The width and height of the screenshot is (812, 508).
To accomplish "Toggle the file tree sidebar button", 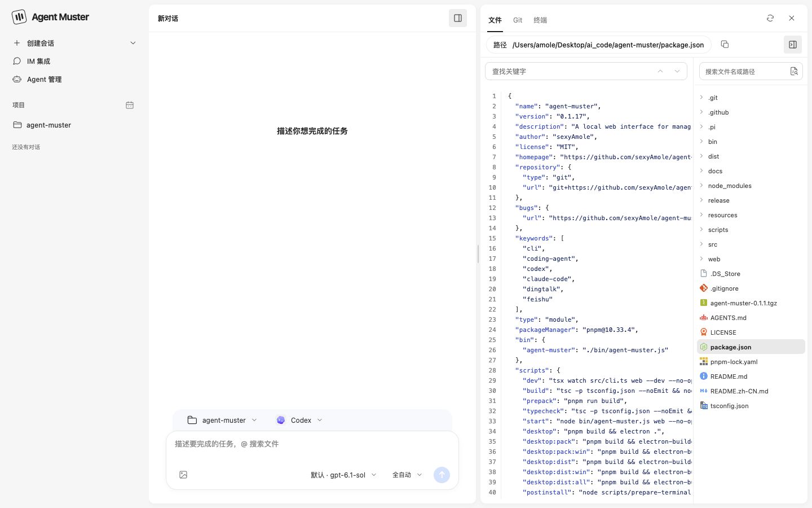I will click(x=793, y=45).
